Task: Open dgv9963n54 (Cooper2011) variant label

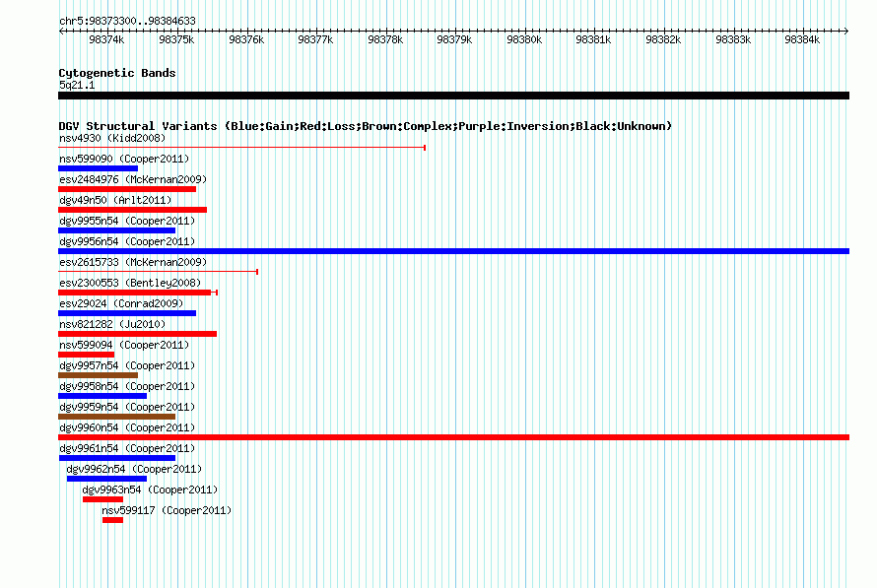Action: [150, 490]
